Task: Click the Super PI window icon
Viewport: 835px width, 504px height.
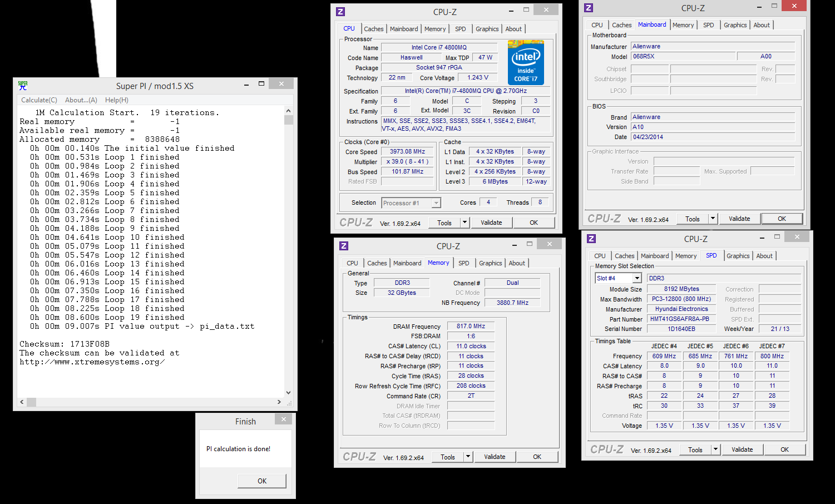Action: [23, 86]
